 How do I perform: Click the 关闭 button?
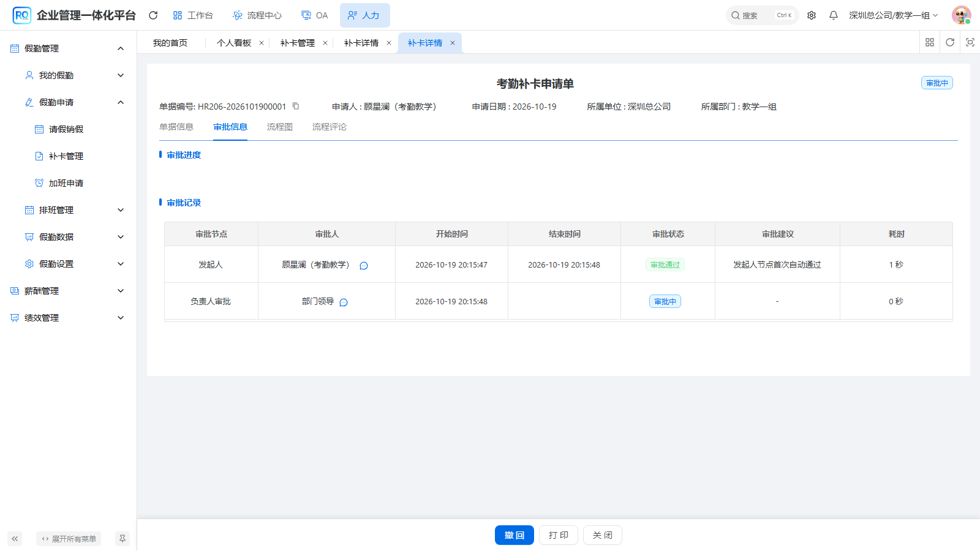pos(603,535)
